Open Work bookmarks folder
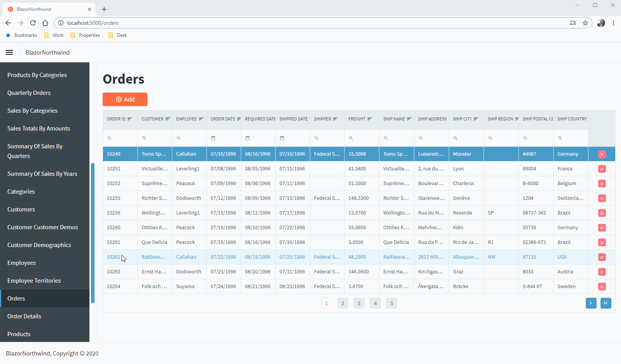Viewport: 621px width, 364px height. click(54, 35)
